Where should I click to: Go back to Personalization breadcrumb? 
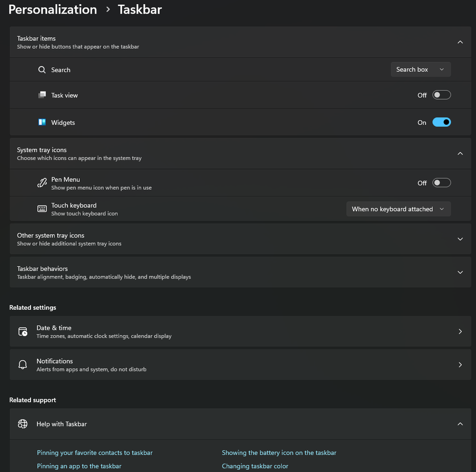tap(52, 9)
